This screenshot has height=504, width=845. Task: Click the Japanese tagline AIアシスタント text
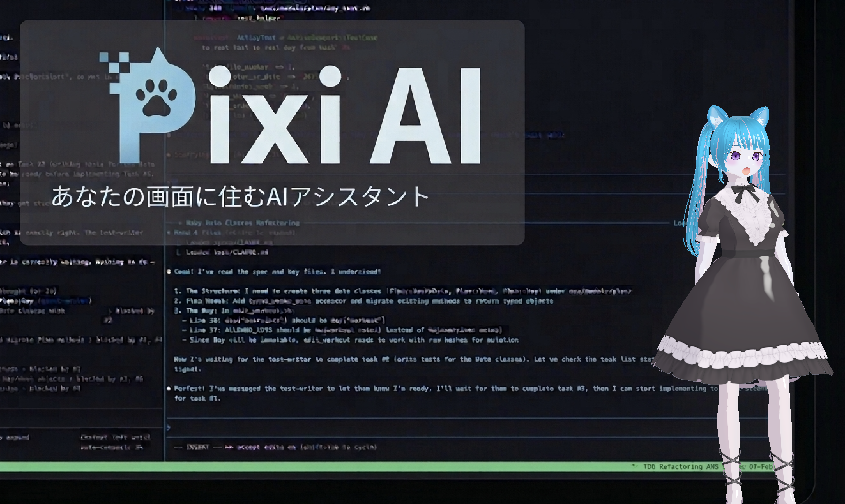pyautogui.click(x=347, y=196)
